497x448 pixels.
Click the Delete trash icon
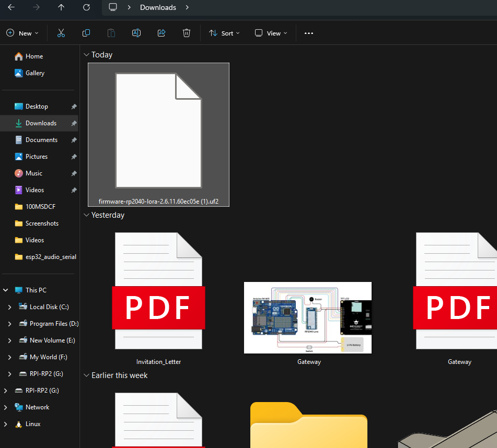187,33
